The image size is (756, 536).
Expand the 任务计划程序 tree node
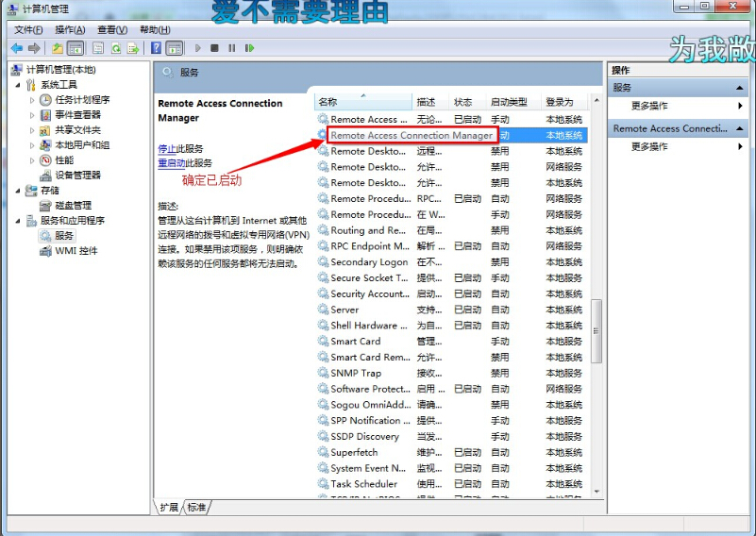31,100
